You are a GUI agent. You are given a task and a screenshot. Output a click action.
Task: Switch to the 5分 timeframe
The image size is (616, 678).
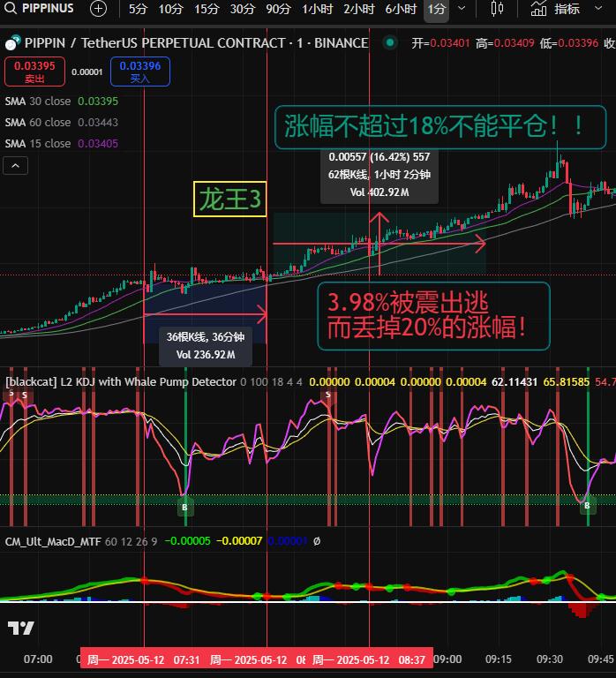click(138, 9)
